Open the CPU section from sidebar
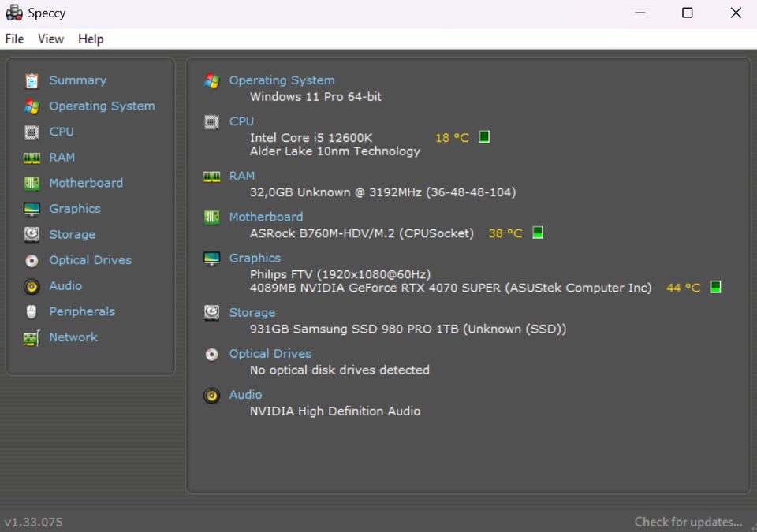 pyautogui.click(x=62, y=132)
